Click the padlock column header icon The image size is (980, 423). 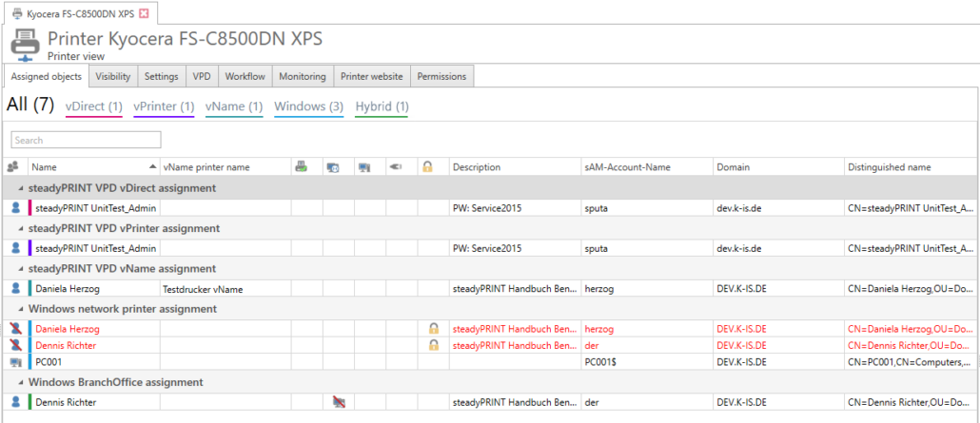click(x=427, y=167)
